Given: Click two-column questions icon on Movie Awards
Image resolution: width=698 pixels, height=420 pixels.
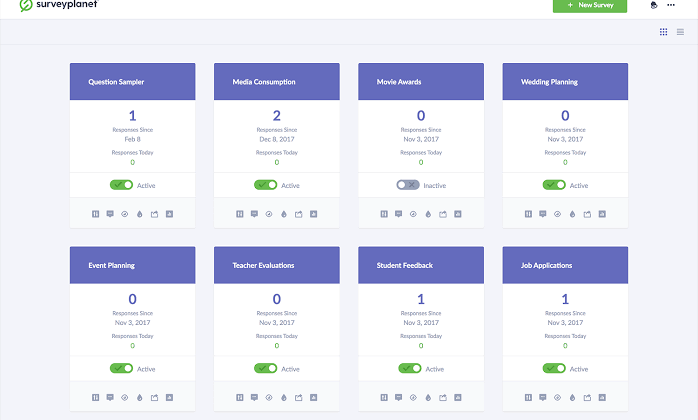Looking at the screenshot, I should 384,214.
